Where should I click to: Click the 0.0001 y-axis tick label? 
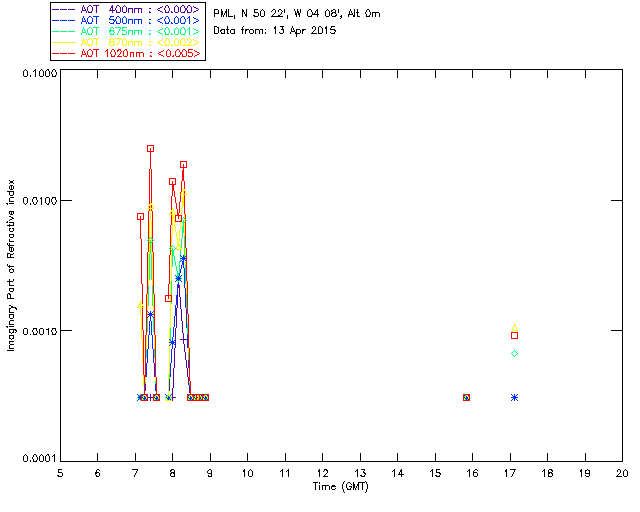click(40, 459)
